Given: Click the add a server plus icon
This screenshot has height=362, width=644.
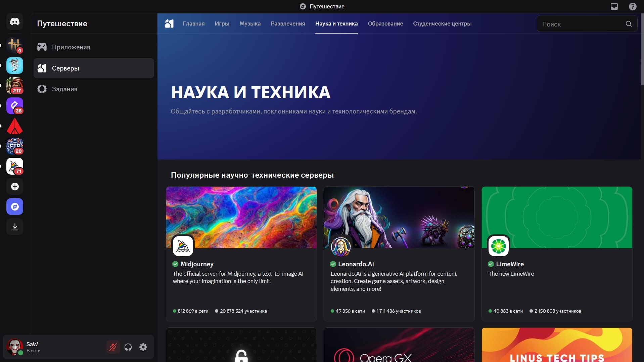Looking at the screenshot, I should point(15,186).
